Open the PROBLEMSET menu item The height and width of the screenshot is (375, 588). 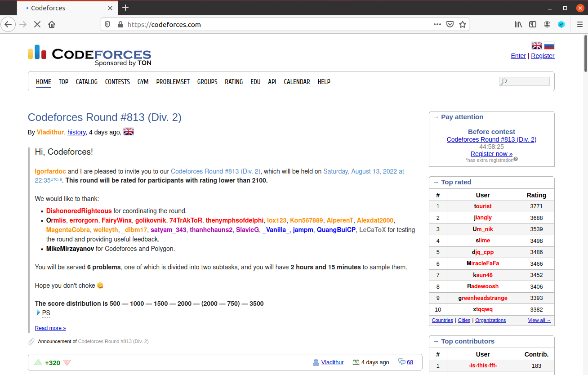[x=173, y=82]
